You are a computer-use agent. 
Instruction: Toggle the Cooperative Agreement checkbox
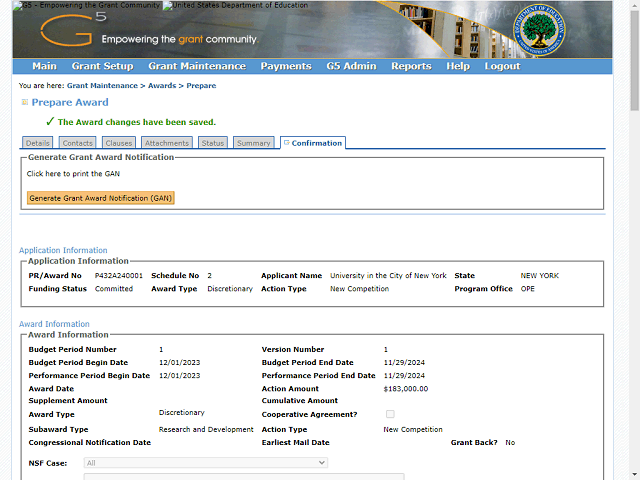tap(390, 414)
